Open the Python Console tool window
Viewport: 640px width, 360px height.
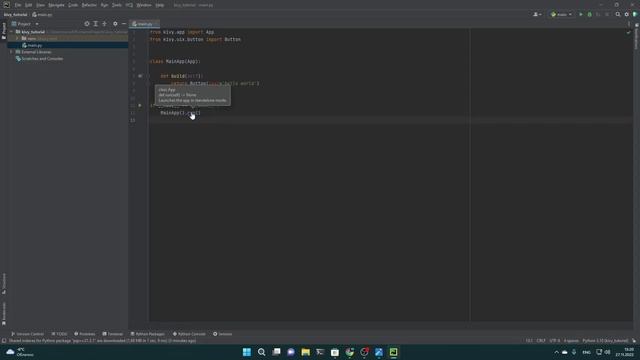point(189,334)
